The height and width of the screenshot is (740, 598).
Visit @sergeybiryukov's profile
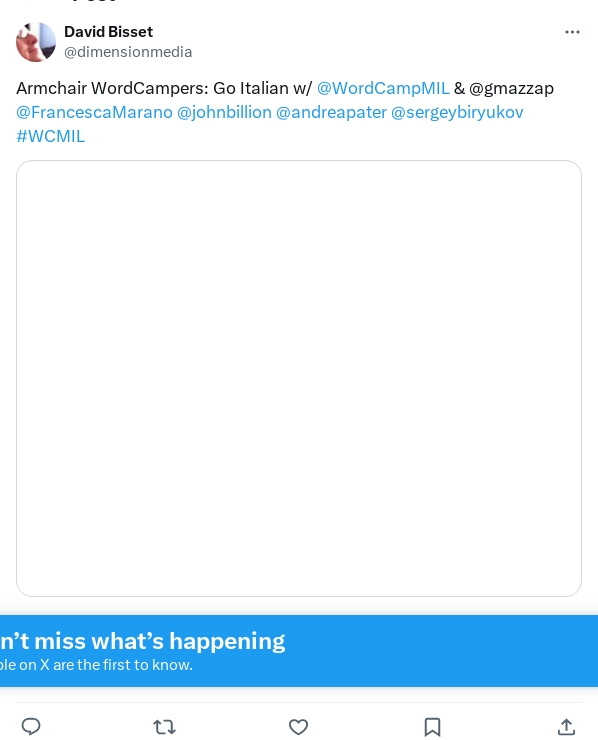point(457,112)
